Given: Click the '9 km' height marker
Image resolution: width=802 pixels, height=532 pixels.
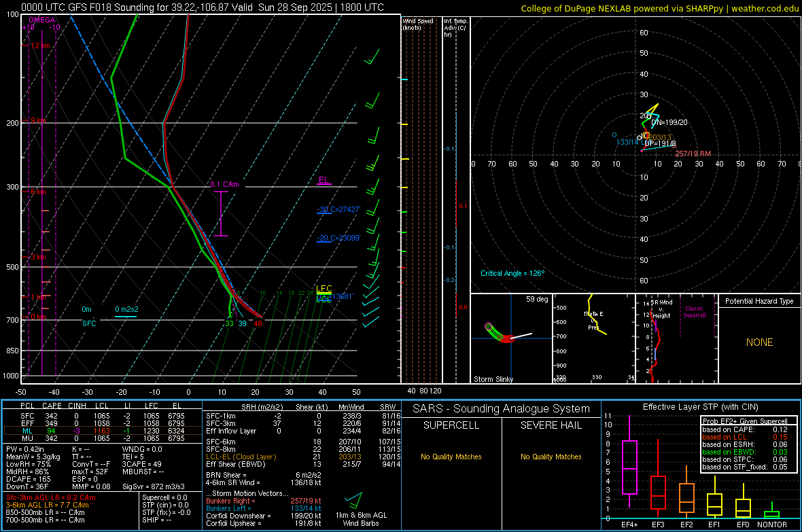Looking at the screenshot, I should coord(38,120).
